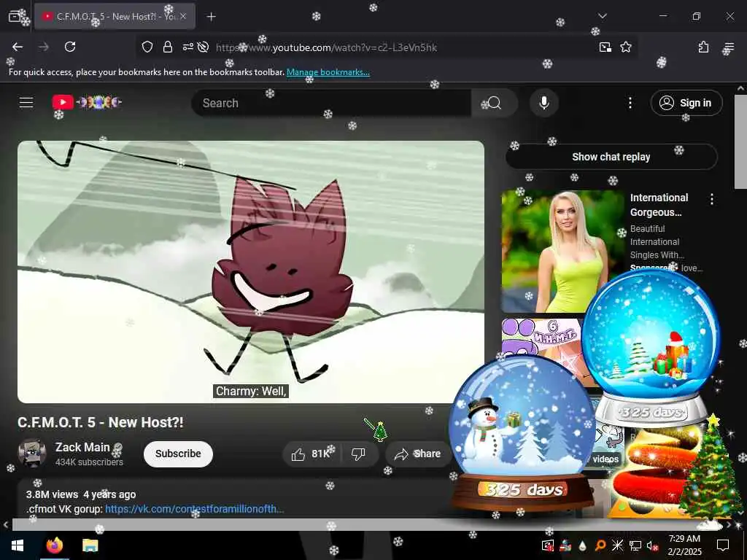Open picture-in-picture icon in address bar
The image size is (747, 560).
(605, 47)
